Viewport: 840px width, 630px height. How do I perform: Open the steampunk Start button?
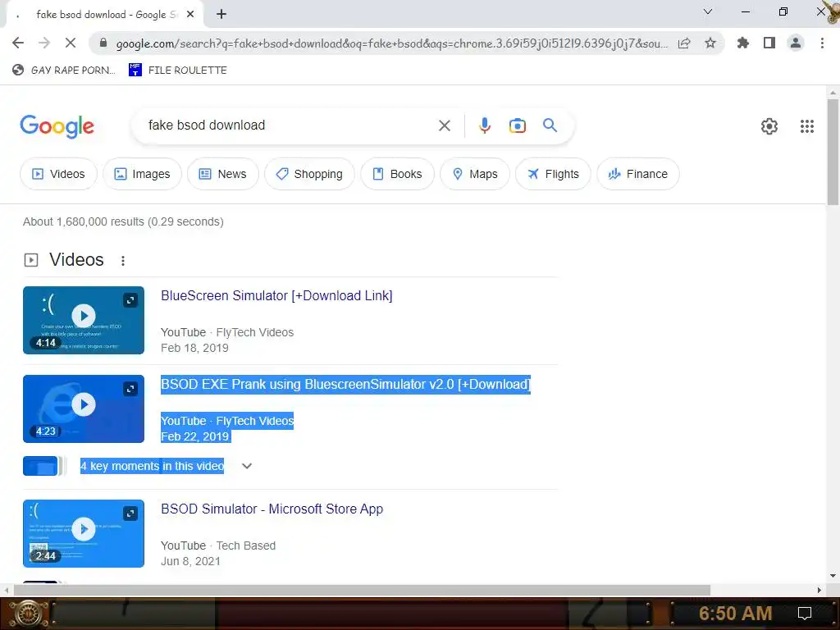pyautogui.click(x=28, y=614)
